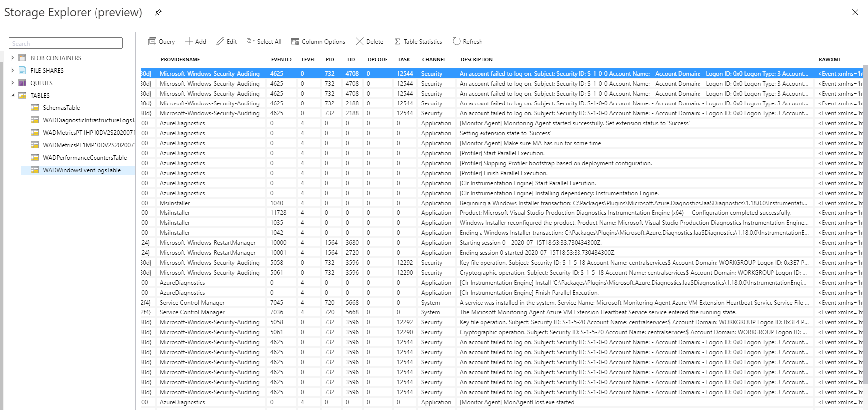Screen dimensions: 868x410
Task: Select row '[Clr Instrumentation Engine] Finish Parallel Execution.'
Action: (501, 292)
